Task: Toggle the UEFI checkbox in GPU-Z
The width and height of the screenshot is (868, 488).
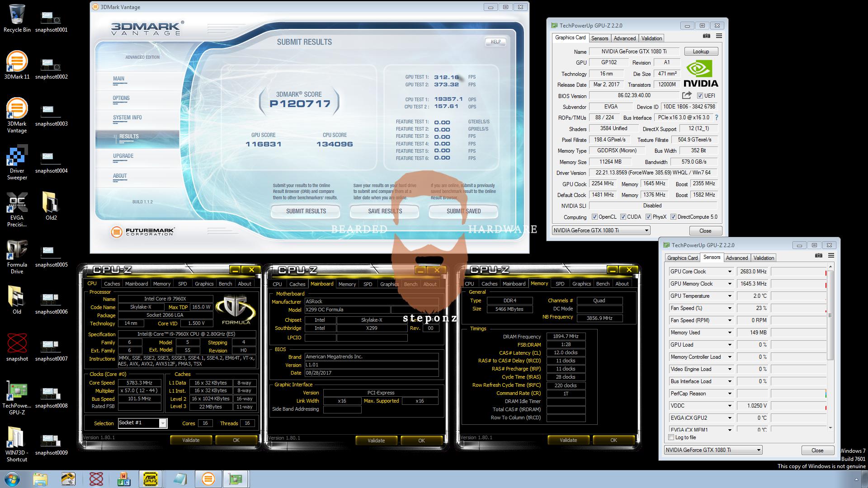Action: (x=700, y=96)
